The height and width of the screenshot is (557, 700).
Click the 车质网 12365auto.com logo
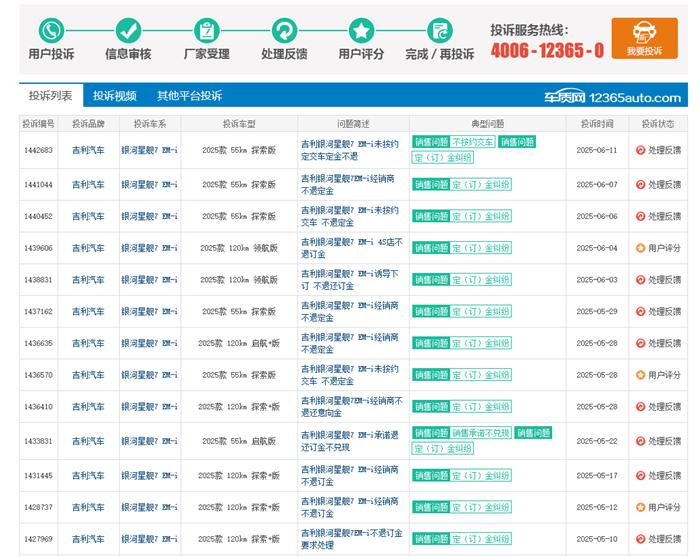pos(612,97)
